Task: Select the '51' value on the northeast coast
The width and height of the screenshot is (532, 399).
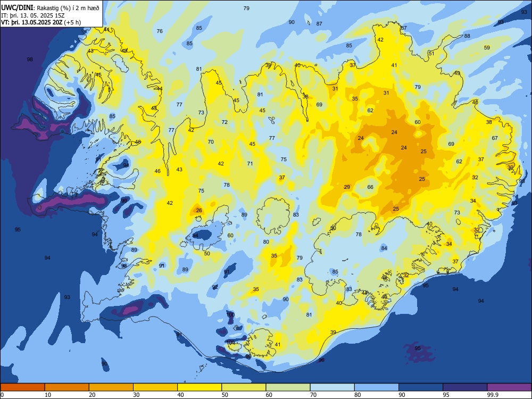Action: pyautogui.click(x=431, y=53)
